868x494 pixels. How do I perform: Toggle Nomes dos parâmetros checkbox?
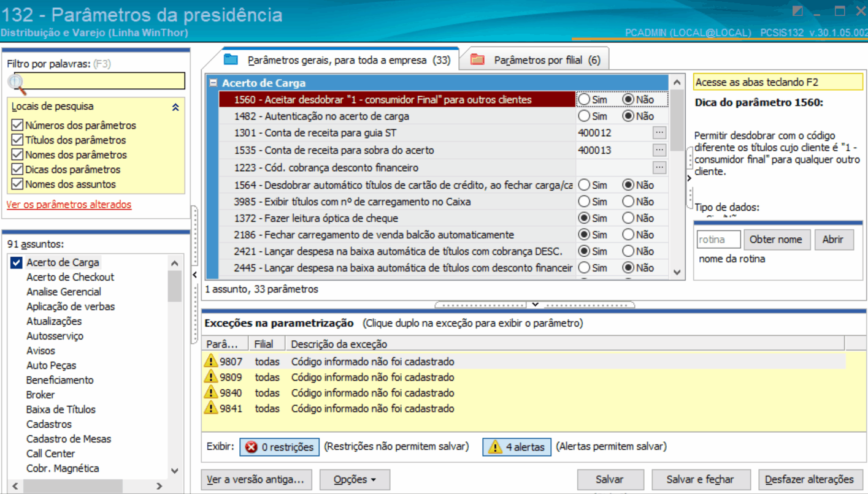click(17, 154)
